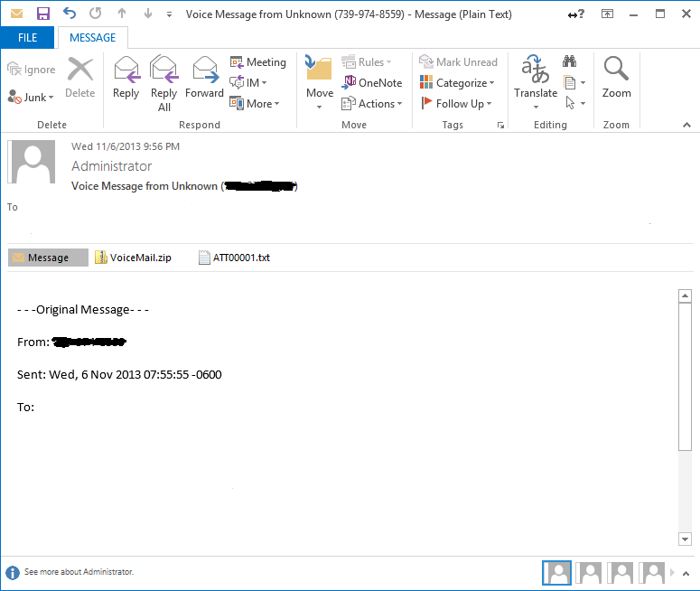Click scrollbar down arrow in message body

[685, 539]
